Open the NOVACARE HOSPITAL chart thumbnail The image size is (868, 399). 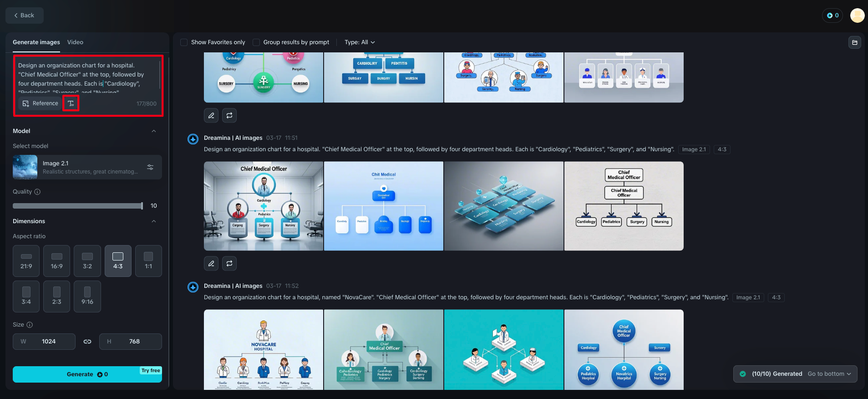click(x=264, y=350)
